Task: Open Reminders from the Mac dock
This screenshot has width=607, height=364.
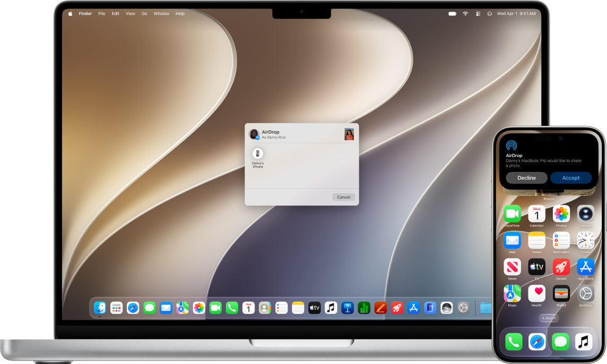Action: tap(281, 308)
